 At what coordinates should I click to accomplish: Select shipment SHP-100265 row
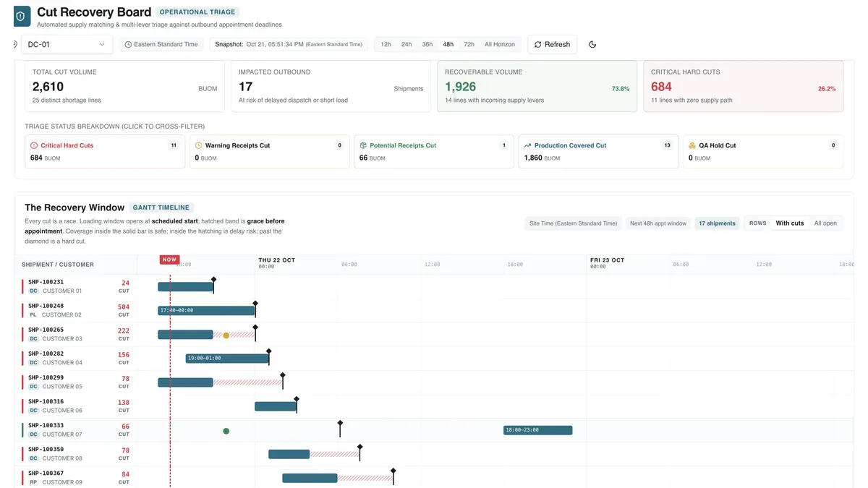pyautogui.click(x=434, y=334)
